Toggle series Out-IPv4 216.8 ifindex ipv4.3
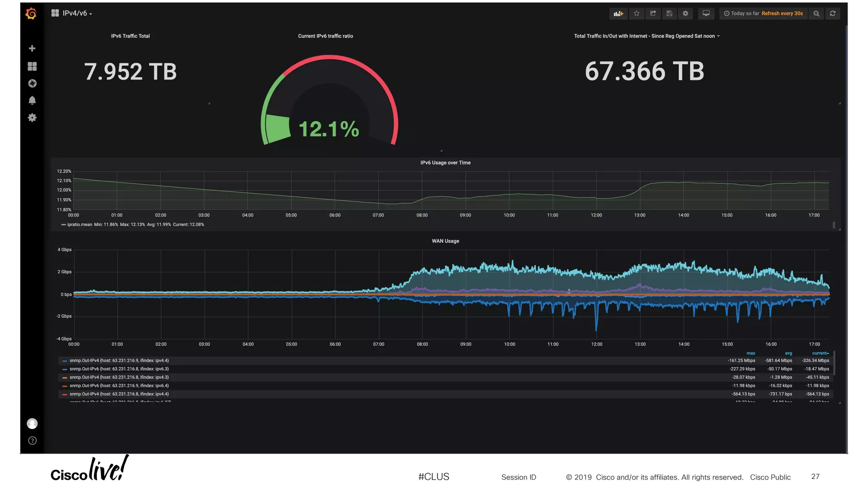This screenshot has height=488, width=868. coord(119,377)
